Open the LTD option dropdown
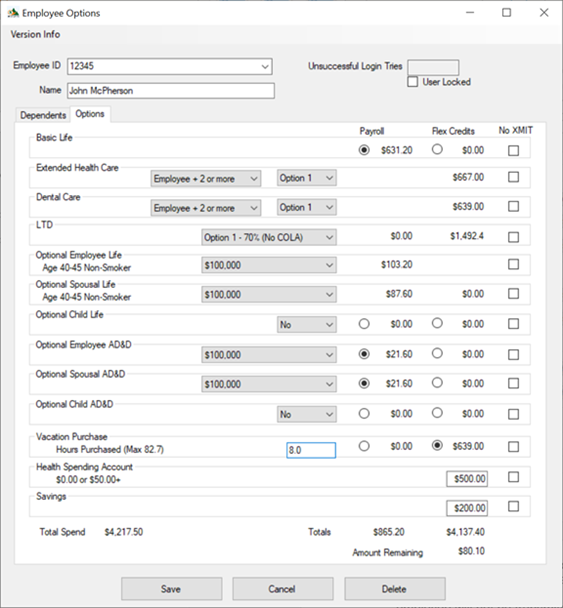Image resolution: width=563 pixels, height=608 pixels. (x=269, y=237)
